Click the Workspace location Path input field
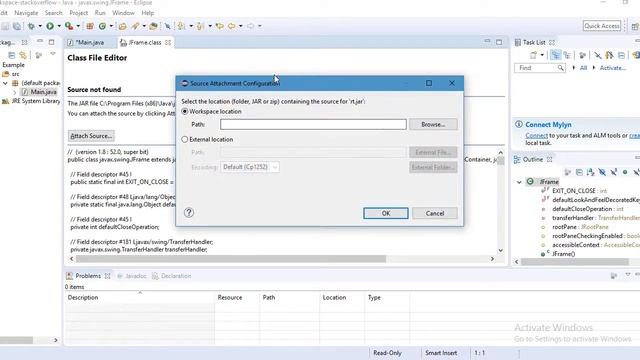Screen dimensions: 640x360 tap(313, 124)
